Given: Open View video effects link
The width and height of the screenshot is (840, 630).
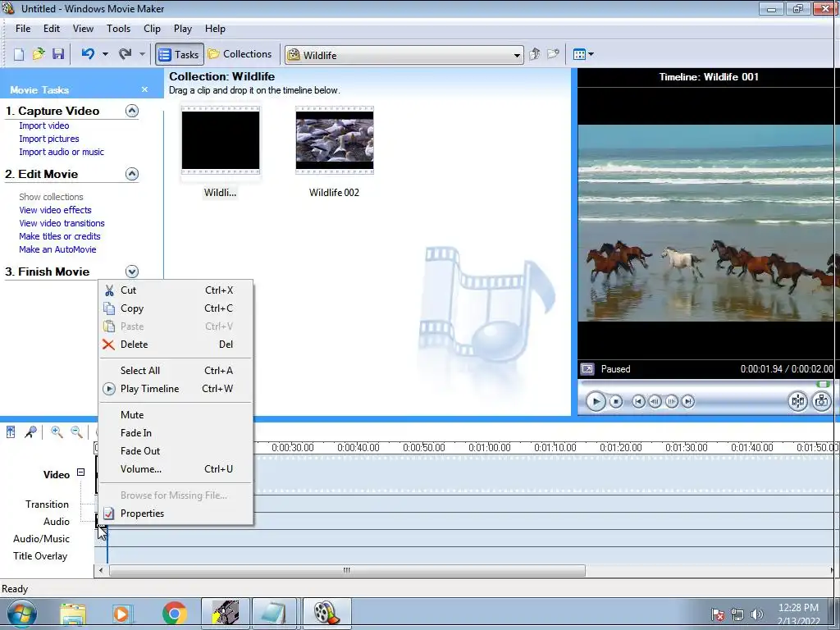Looking at the screenshot, I should (55, 210).
